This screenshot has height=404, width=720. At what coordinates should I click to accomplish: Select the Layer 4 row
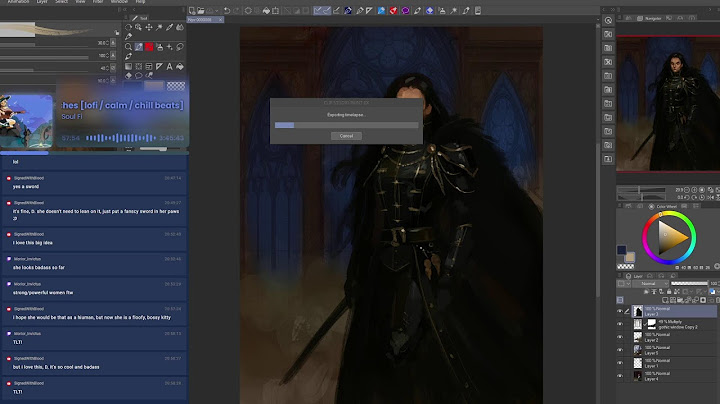tap(674, 376)
